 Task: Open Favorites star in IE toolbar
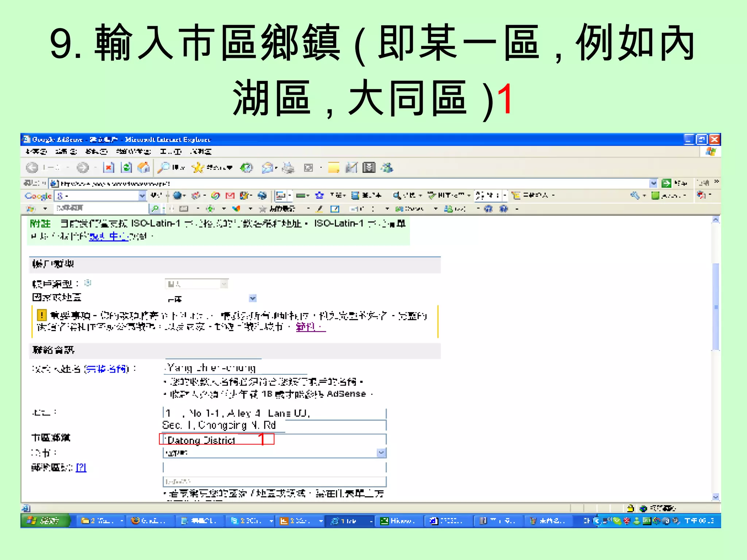click(x=198, y=167)
